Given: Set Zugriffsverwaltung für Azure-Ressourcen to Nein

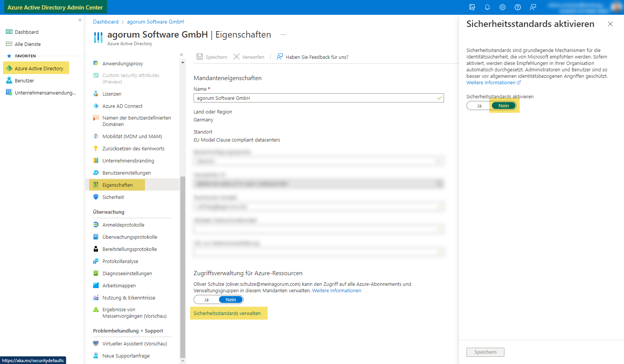Looking at the screenshot, I should pyautogui.click(x=231, y=299).
